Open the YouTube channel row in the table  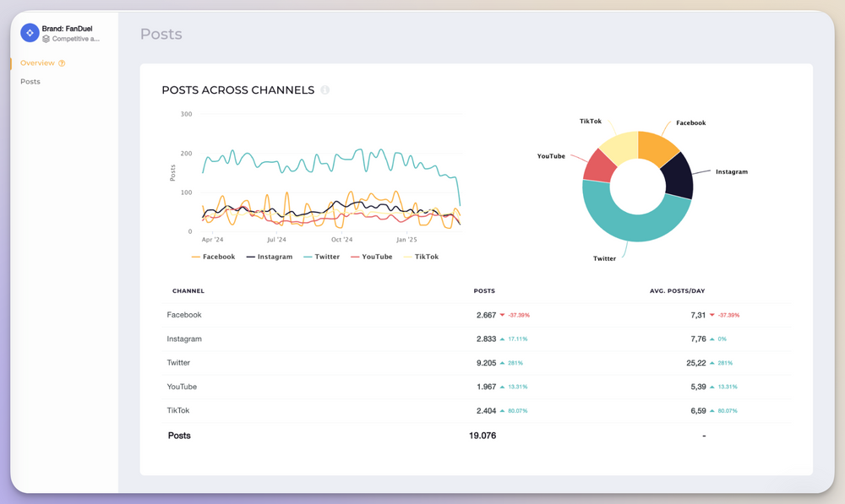tap(181, 387)
